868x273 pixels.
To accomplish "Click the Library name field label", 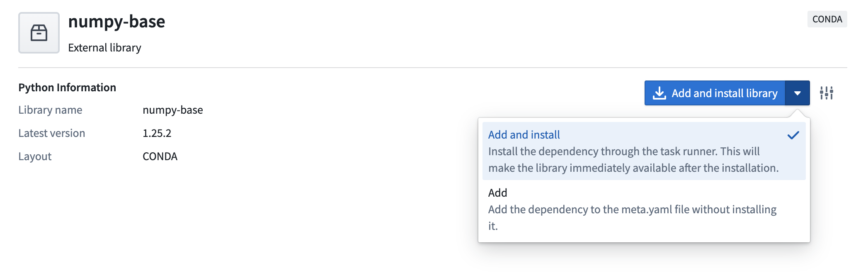I will (x=50, y=110).
